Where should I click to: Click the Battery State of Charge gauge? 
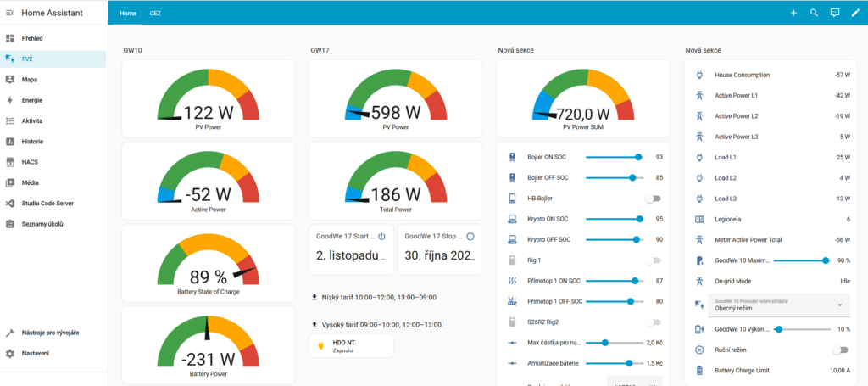tap(209, 263)
